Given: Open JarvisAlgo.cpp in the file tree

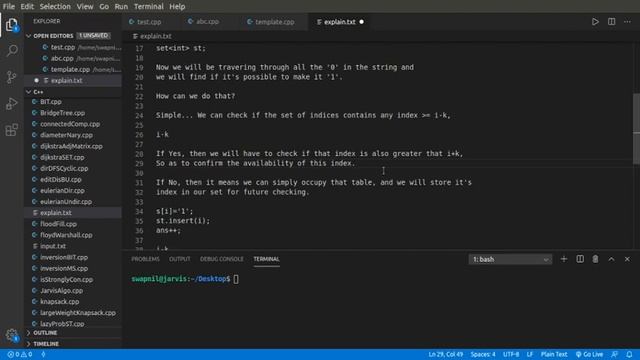Looking at the screenshot, I should point(73,291).
